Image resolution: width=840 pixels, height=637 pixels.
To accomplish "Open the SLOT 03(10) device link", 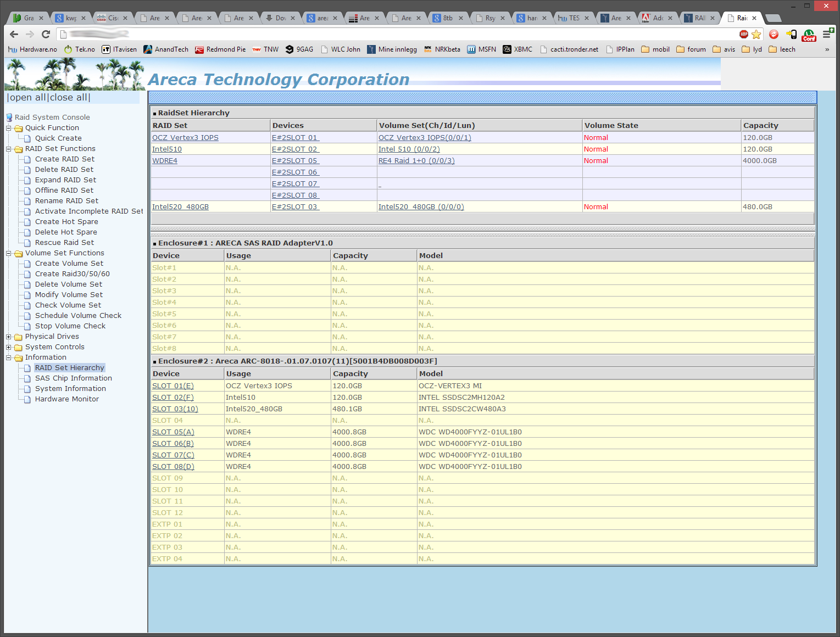I will 175,409.
